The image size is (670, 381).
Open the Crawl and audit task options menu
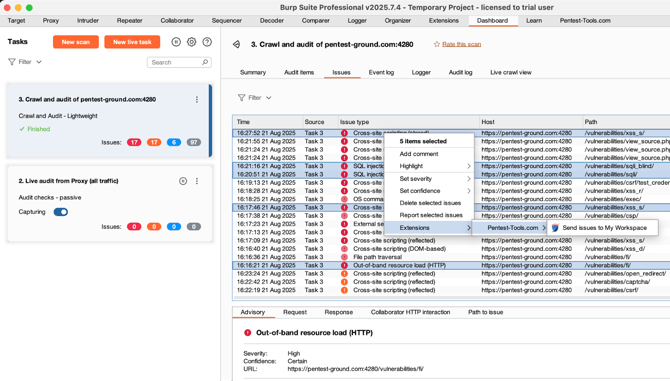197,100
